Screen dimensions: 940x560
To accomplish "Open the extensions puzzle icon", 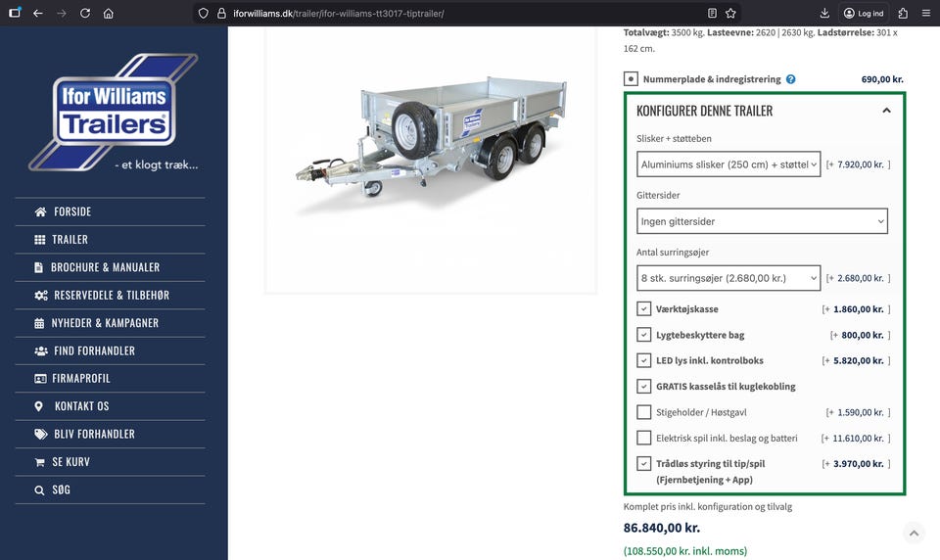I will (903, 13).
